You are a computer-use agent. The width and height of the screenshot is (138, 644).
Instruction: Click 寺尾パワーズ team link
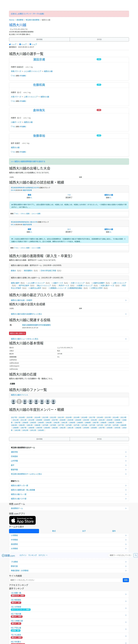(x=16, y=71)
